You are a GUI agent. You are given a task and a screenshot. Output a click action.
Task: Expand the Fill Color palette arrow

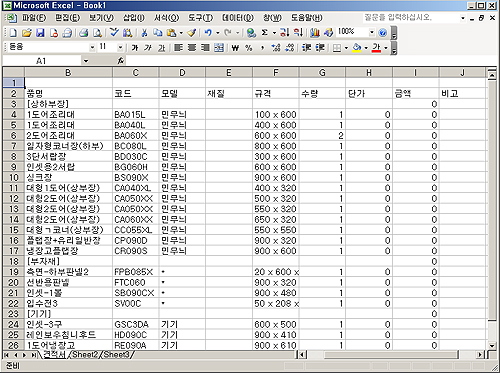(366, 48)
